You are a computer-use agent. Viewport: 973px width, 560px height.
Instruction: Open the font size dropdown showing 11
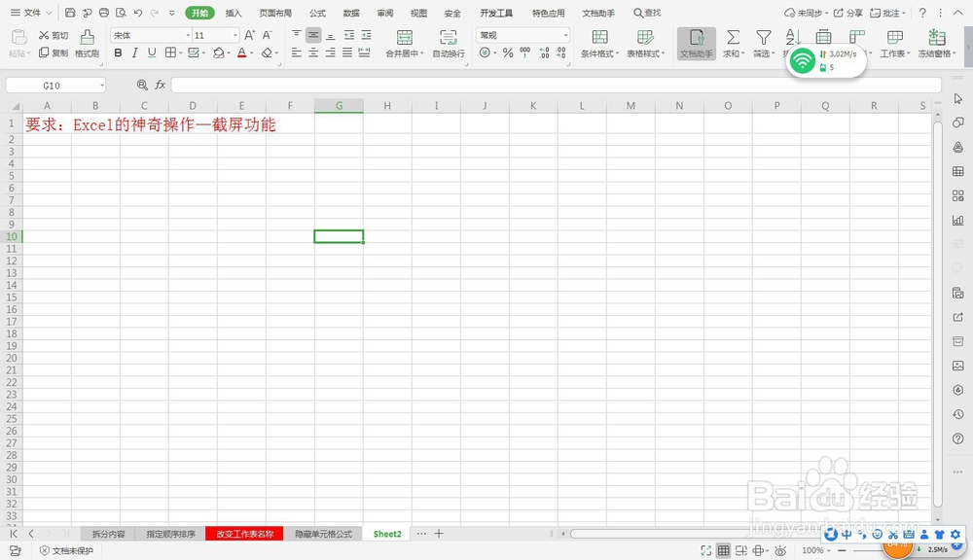235,35
